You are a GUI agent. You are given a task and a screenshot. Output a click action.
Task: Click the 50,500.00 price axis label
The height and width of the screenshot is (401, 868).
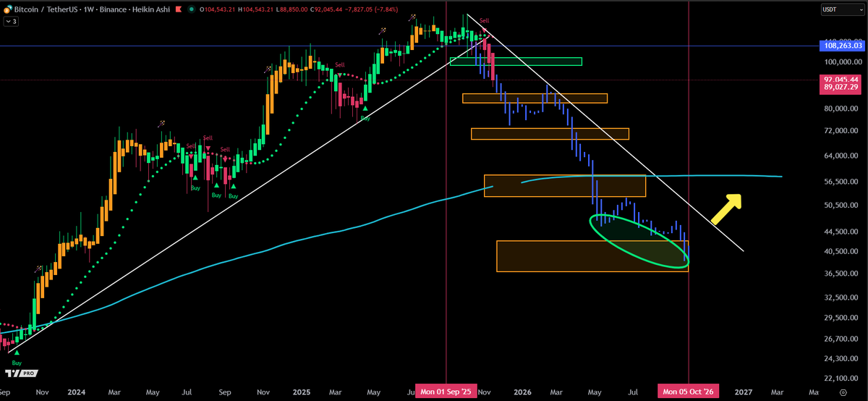coord(843,206)
